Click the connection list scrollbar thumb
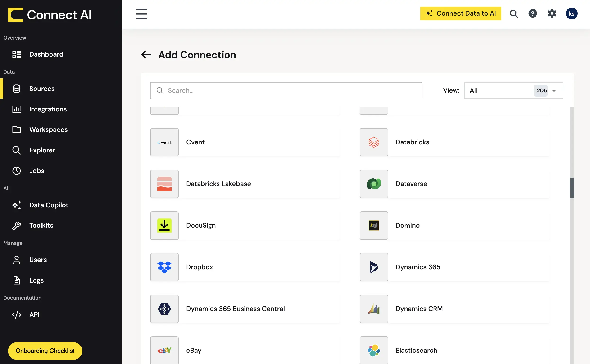Image resolution: width=590 pixels, height=364 pixels. click(x=572, y=187)
